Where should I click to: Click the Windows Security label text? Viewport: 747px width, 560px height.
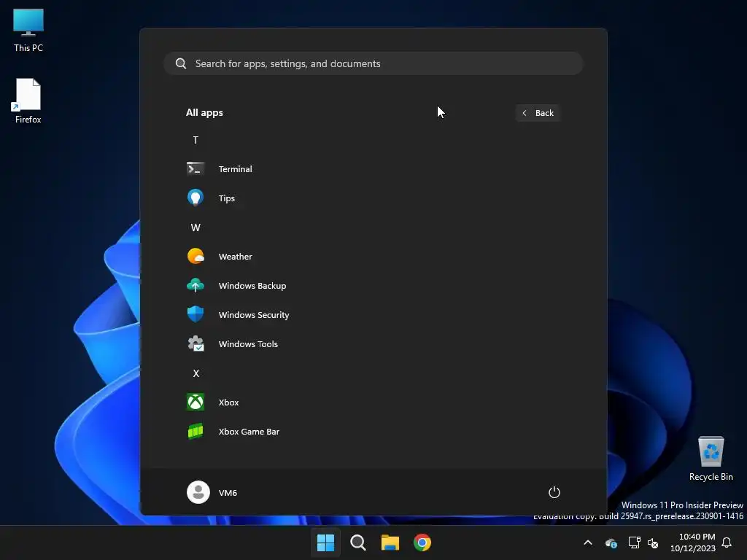tap(254, 315)
